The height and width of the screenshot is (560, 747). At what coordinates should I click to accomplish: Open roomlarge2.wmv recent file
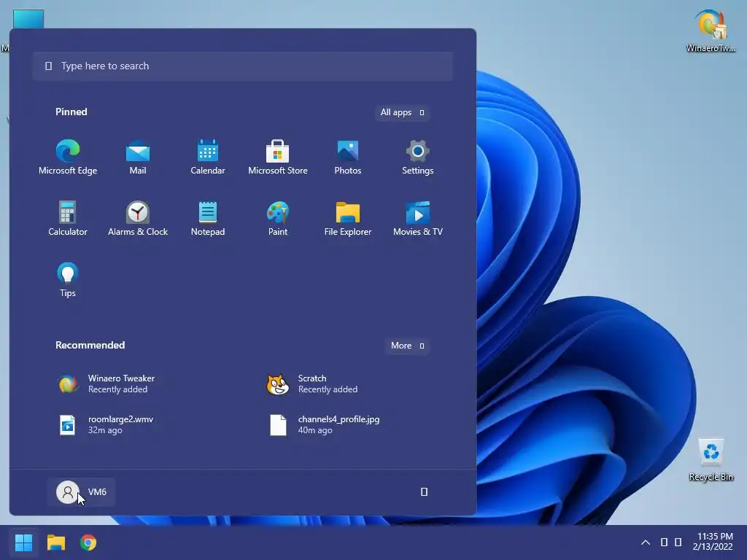click(106, 425)
